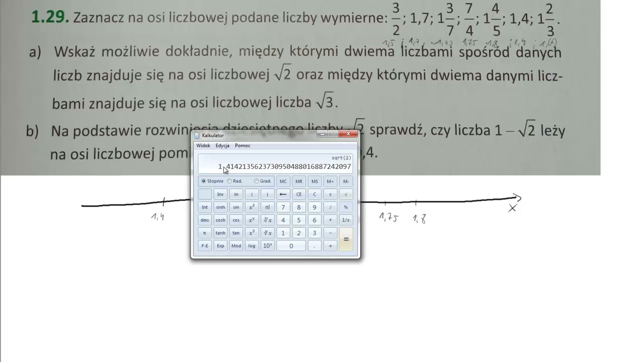
Task: Click the tan button
Action: click(x=236, y=233)
